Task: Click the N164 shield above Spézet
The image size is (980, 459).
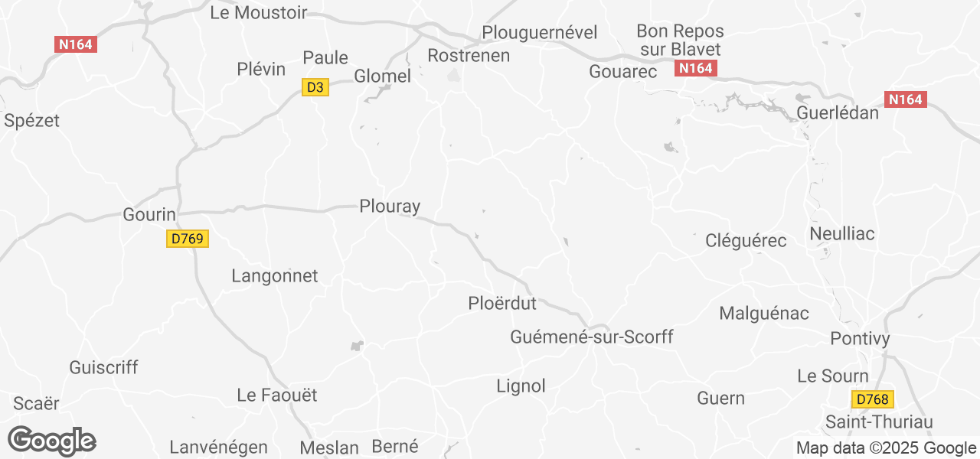Action: point(76,44)
